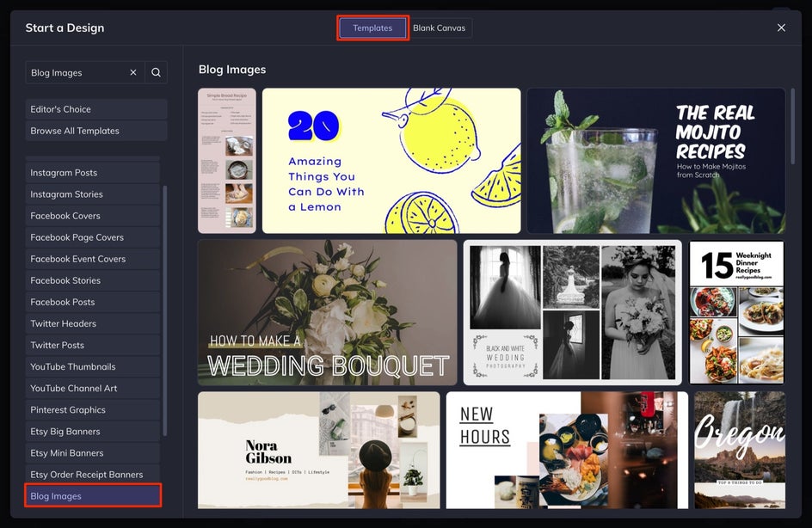
Task: Select Twitter Posts category
Action: click(93, 346)
